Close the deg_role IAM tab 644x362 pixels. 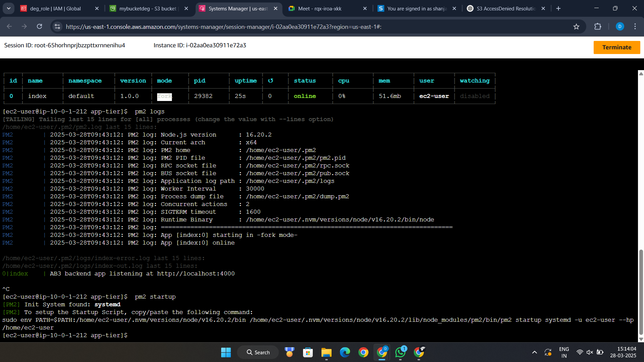[97, 9]
